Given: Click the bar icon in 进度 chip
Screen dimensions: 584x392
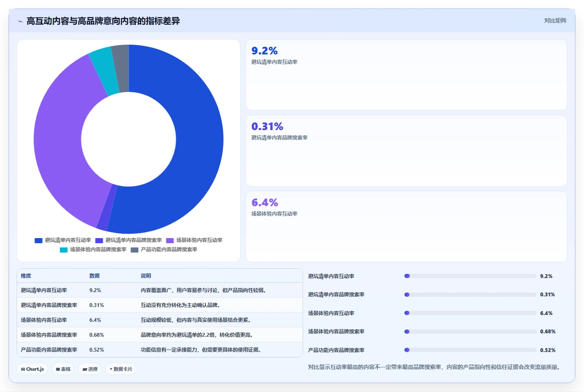Looking at the screenshot, I should coord(85,369).
